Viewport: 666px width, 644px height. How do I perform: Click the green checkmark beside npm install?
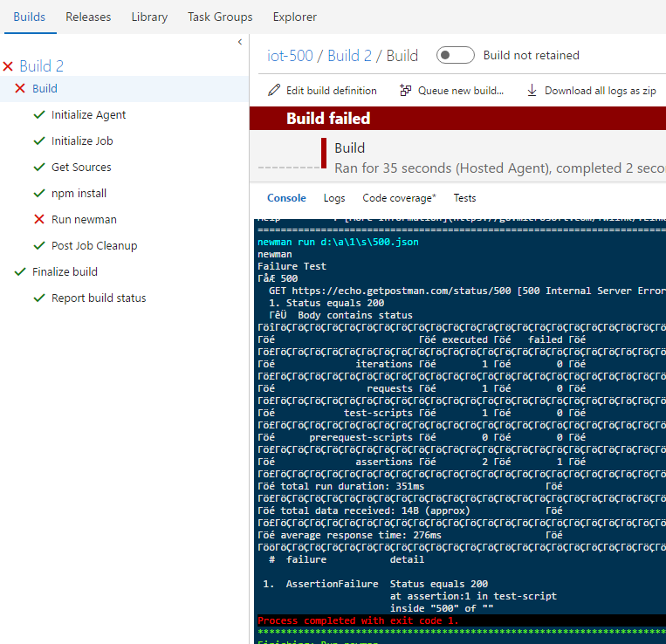click(x=38, y=194)
